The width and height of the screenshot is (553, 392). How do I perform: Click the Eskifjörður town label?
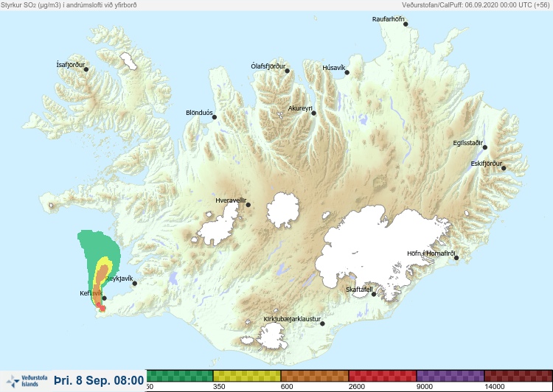point(487,164)
